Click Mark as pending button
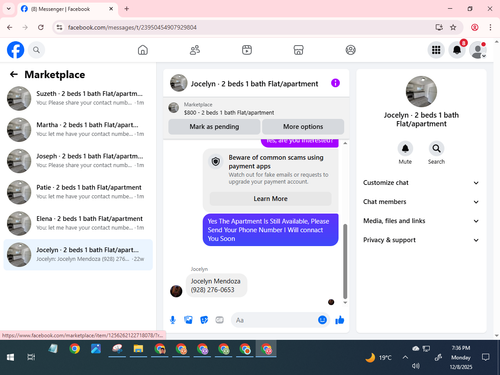Screen dimensions: 500x375 coord(214,127)
